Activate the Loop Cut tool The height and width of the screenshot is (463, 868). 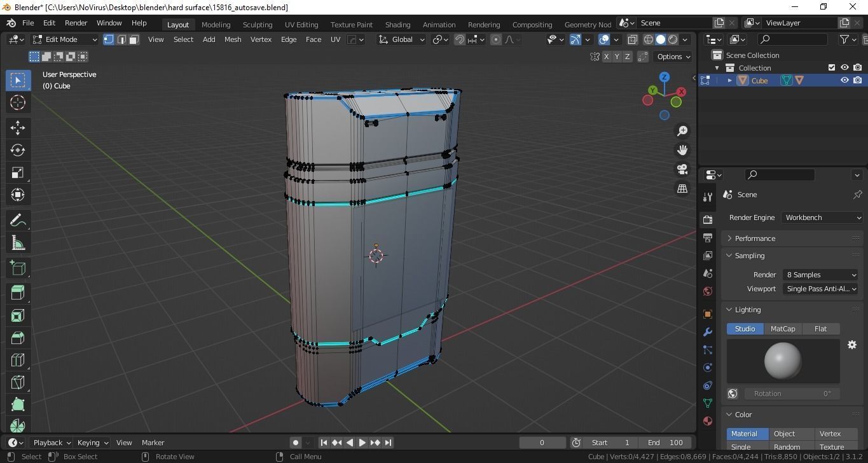click(18, 360)
